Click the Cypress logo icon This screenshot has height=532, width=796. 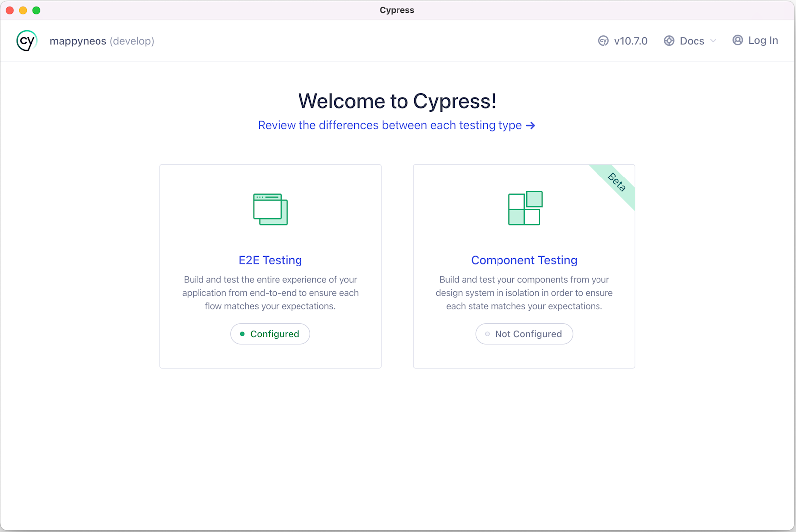[27, 41]
